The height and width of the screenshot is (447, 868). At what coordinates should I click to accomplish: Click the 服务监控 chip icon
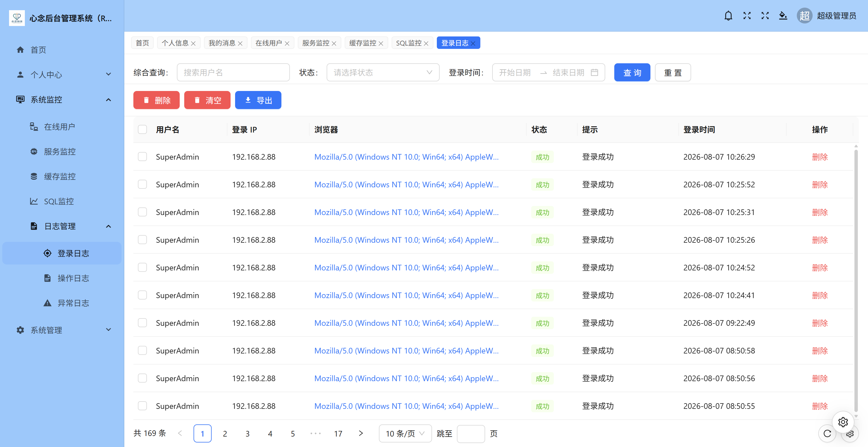click(34, 151)
